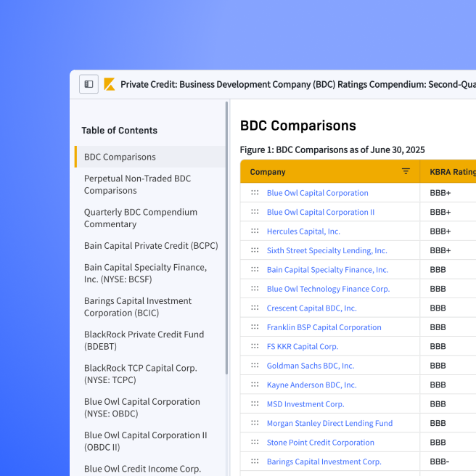Click BBB rating for Goldman Sachs BDC
This screenshot has height=476, width=476.
point(438,366)
